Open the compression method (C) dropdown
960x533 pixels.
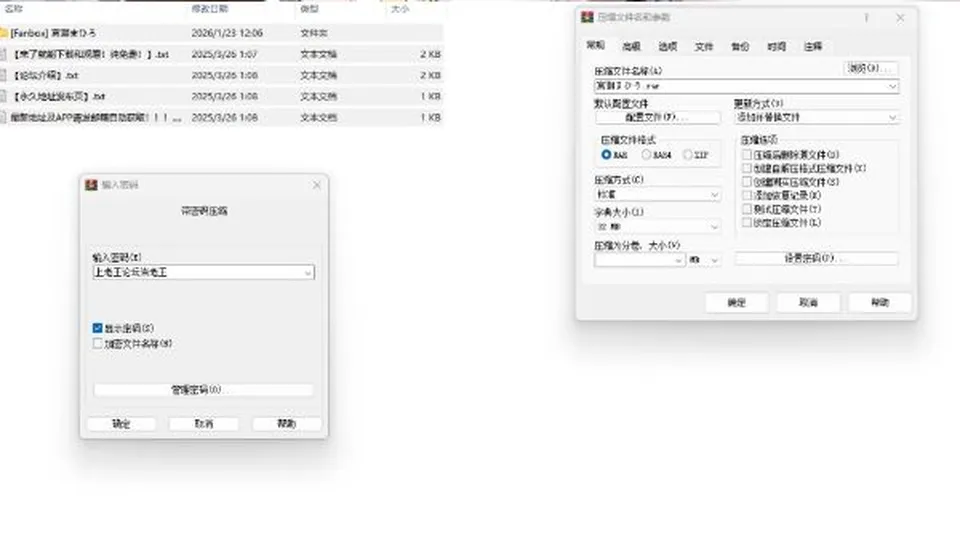[714, 195]
